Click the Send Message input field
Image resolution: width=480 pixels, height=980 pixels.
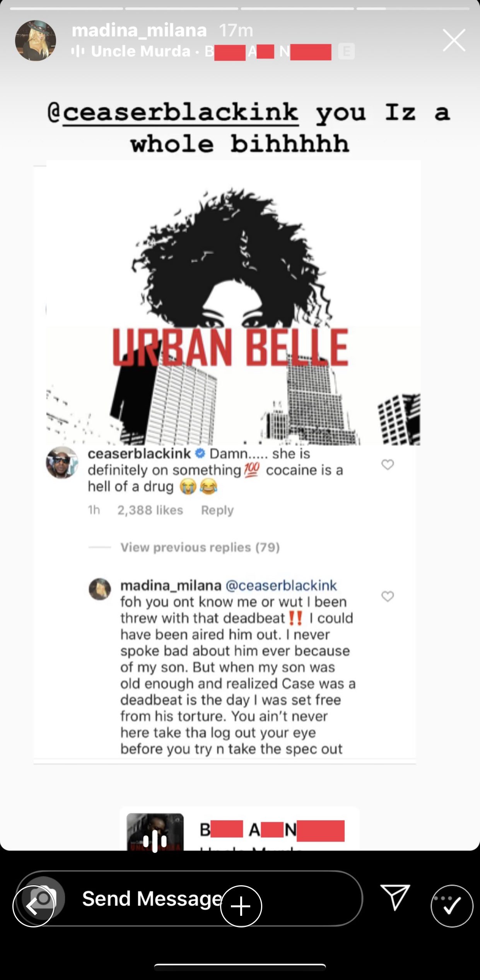tap(189, 898)
